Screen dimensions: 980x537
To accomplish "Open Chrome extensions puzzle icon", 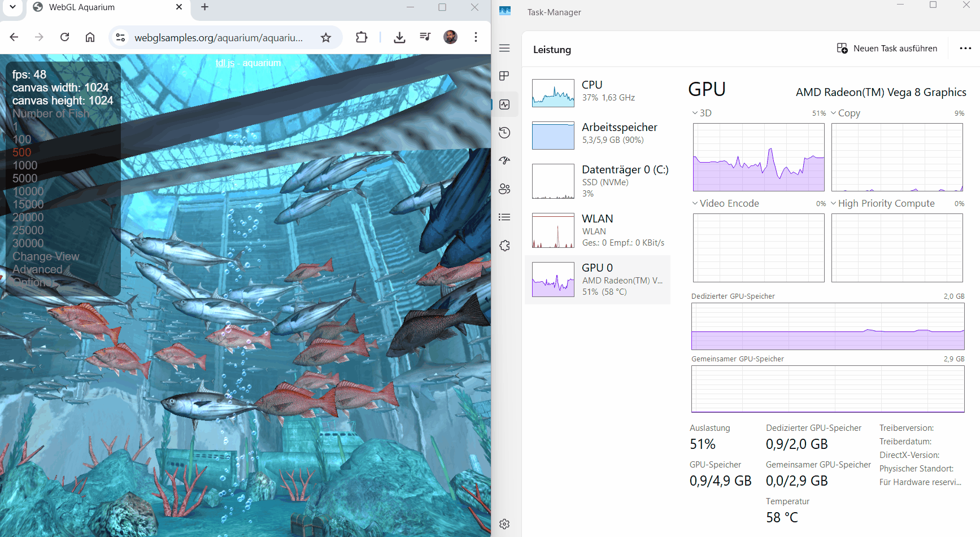I will 361,38.
